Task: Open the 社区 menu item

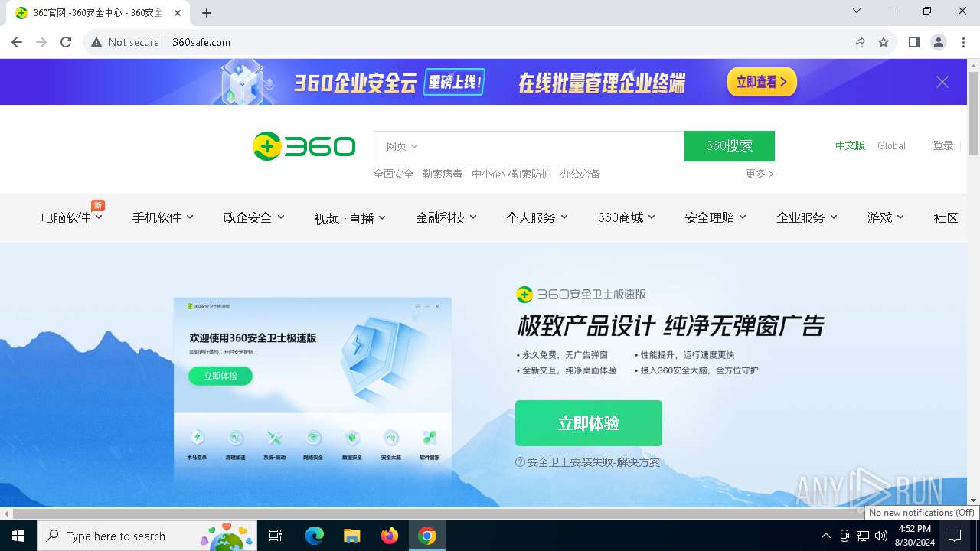Action: click(946, 217)
